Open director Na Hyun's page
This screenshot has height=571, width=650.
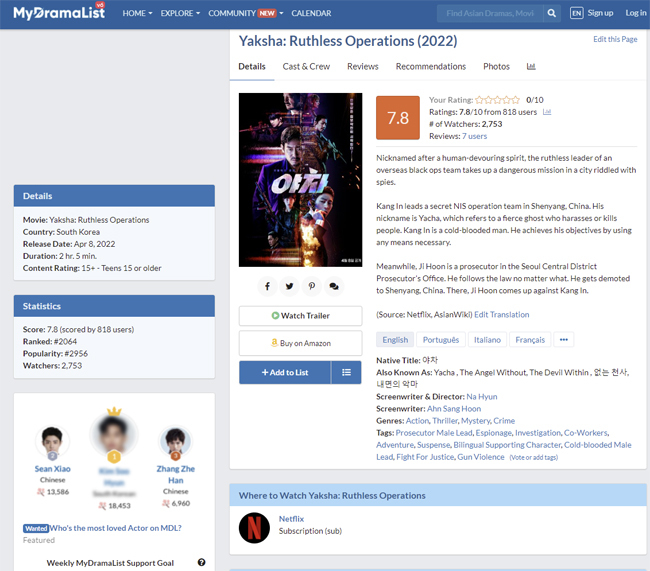(482, 396)
